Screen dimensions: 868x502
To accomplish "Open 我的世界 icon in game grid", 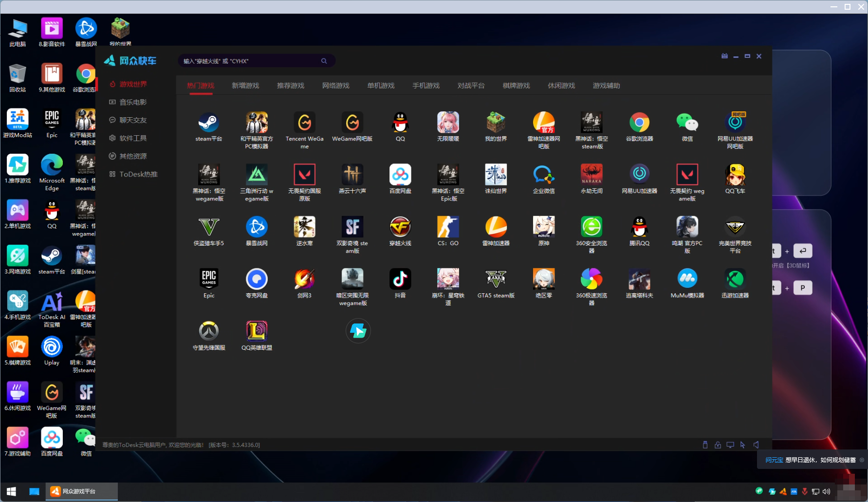I will click(x=496, y=123).
